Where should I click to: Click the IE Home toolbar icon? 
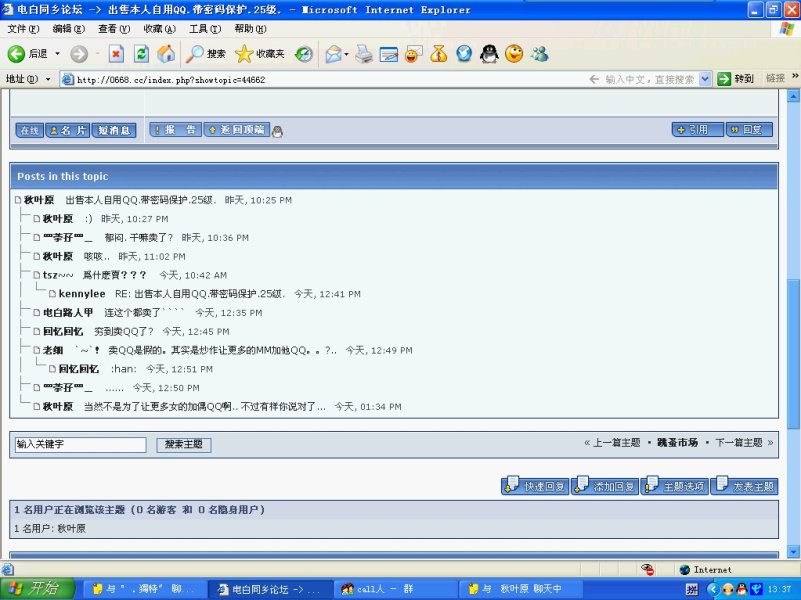[x=166, y=54]
